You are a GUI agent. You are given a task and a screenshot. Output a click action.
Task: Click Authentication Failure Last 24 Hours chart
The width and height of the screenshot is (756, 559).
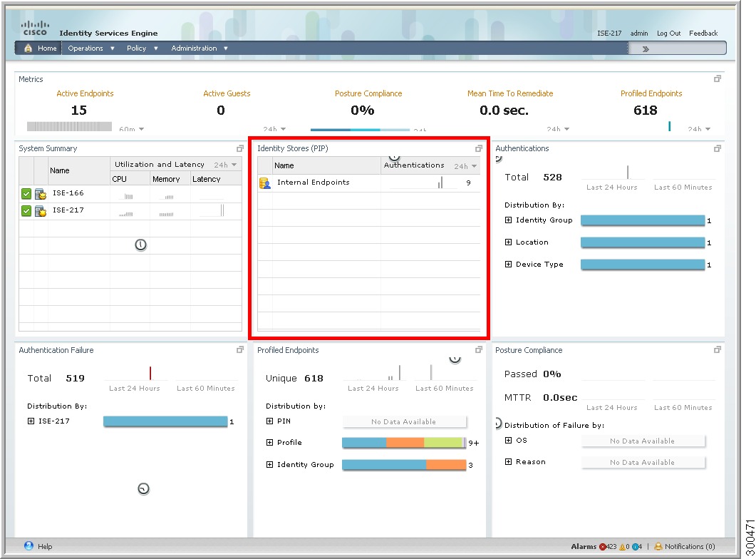pos(135,374)
